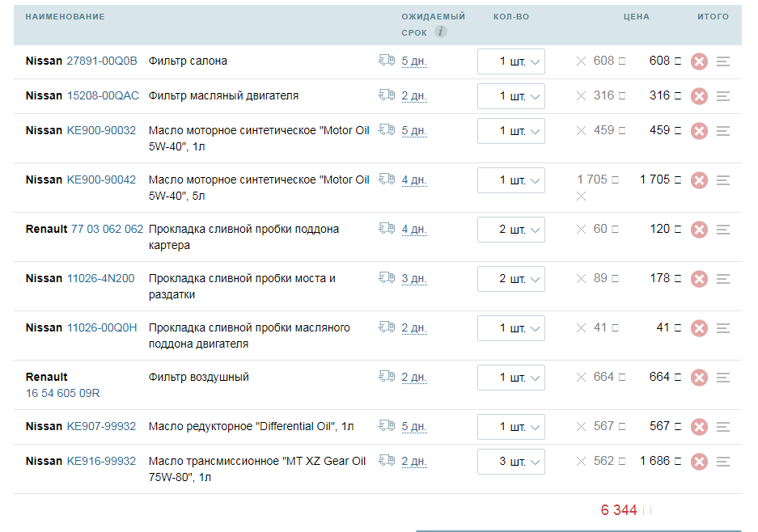Remove Nissan 27891-00Q0B cabin filter from cart
Viewport: 758px width, 532px height.
pyautogui.click(x=699, y=61)
